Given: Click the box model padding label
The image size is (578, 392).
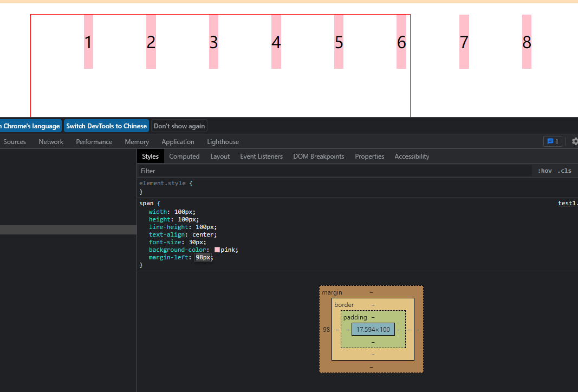Looking at the screenshot, I should click(x=355, y=317).
